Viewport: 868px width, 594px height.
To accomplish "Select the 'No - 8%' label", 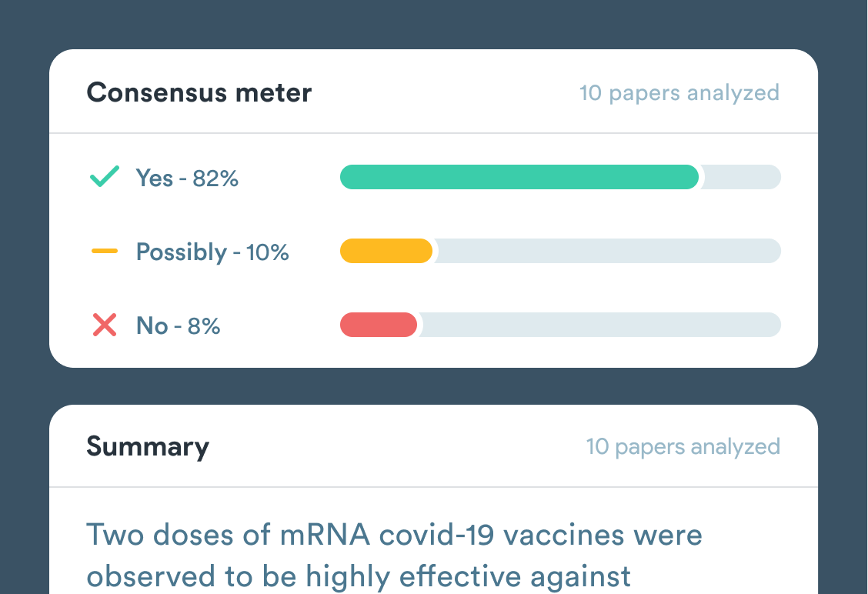I will [x=179, y=326].
